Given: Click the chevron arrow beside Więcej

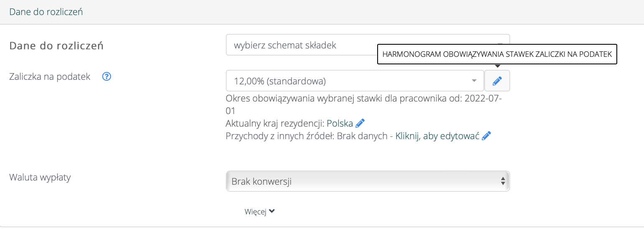Looking at the screenshot, I should click(x=272, y=211).
